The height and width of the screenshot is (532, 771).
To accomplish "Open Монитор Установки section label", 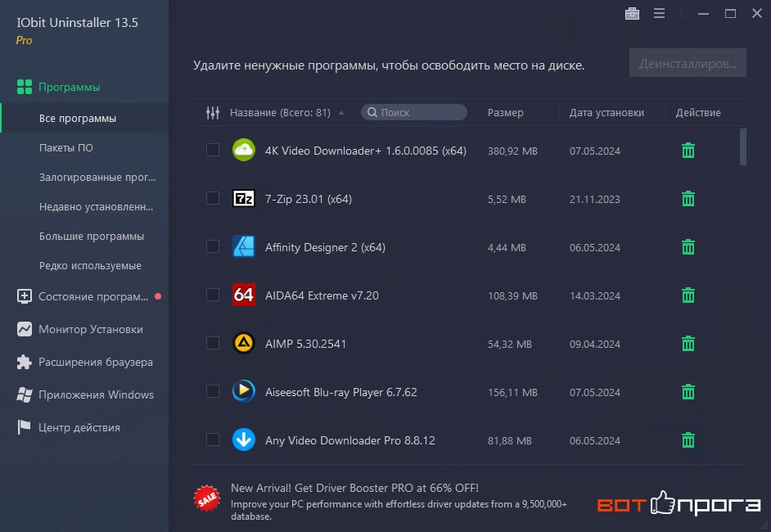I will pyautogui.click(x=91, y=329).
